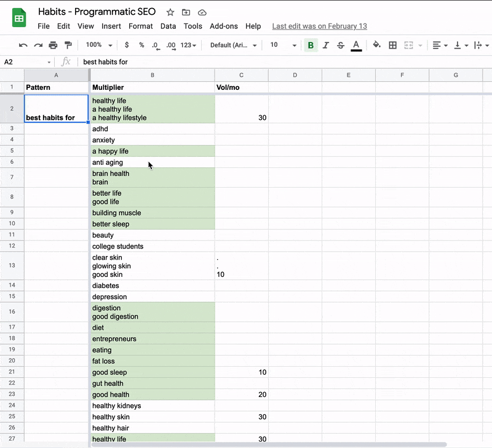Viewport: 492px width, 448px height.
Task: Toggle Bold formatting
Action: 311,45
